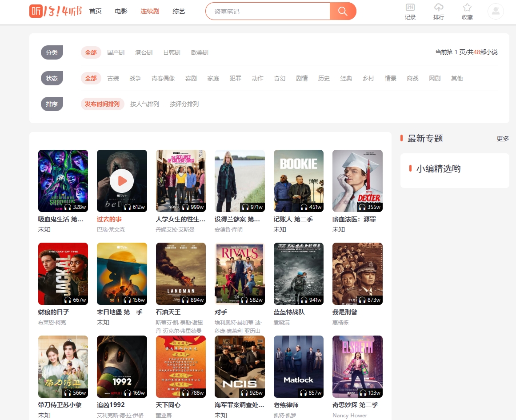Click the orange search magnifier button
This screenshot has height=420, width=516.
343,11
